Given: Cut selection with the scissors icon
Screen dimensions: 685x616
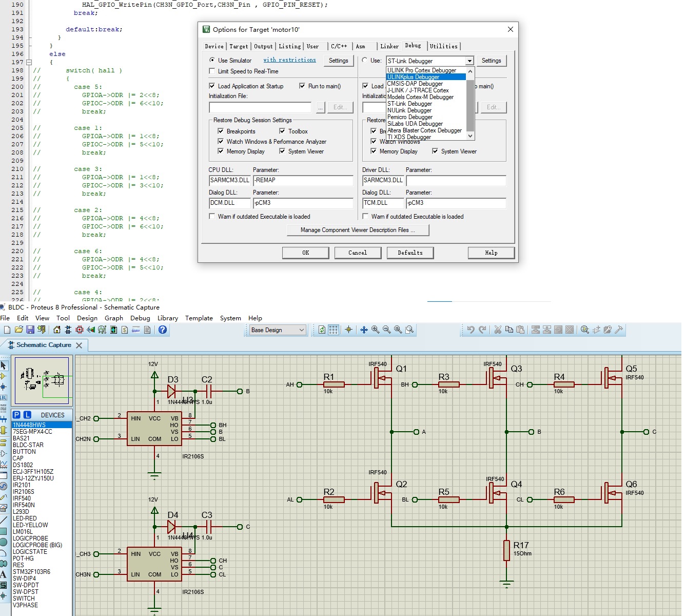Looking at the screenshot, I should [x=498, y=330].
